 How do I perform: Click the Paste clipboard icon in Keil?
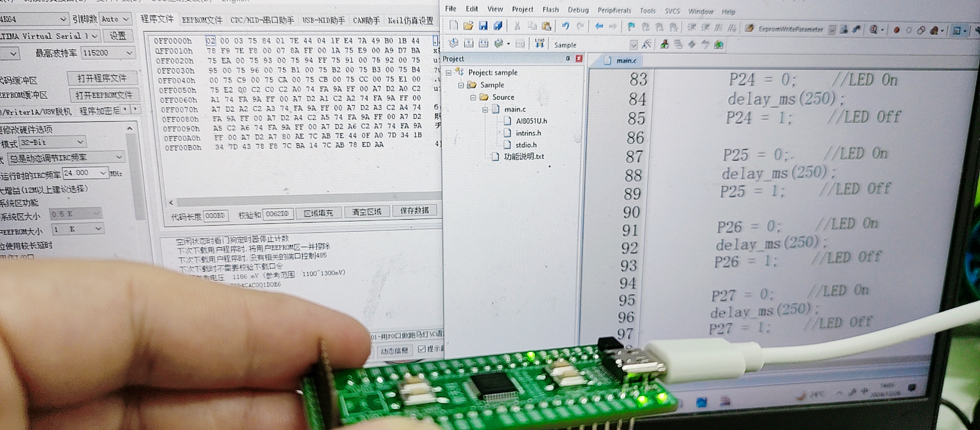click(x=547, y=27)
